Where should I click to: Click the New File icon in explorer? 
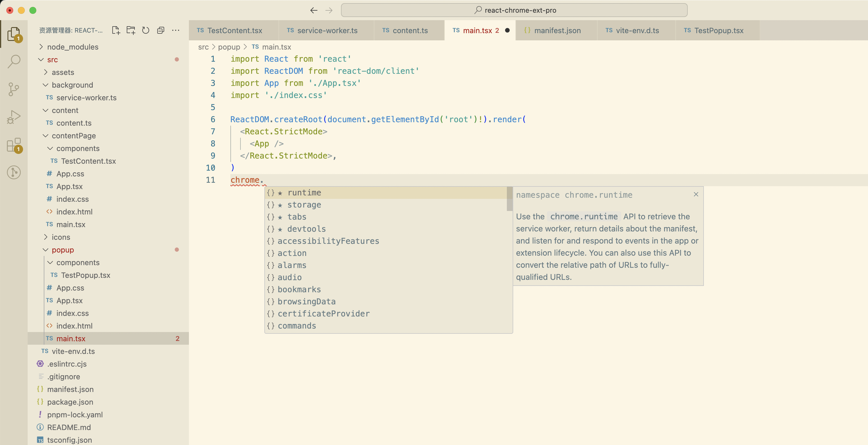click(x=115, y=30)
